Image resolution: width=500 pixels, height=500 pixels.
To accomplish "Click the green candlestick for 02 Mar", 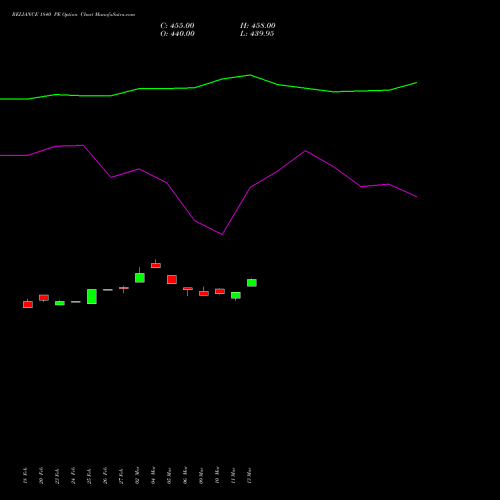I will 140,278.
